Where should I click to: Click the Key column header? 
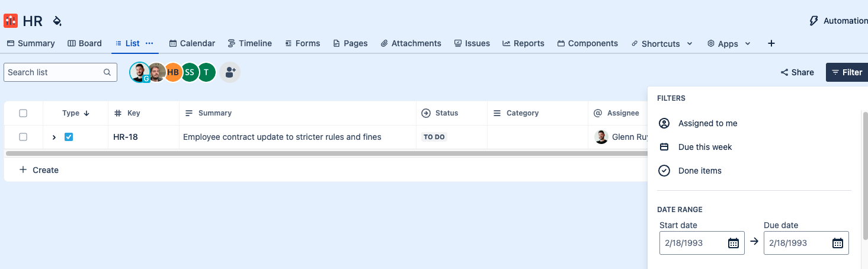143,113
